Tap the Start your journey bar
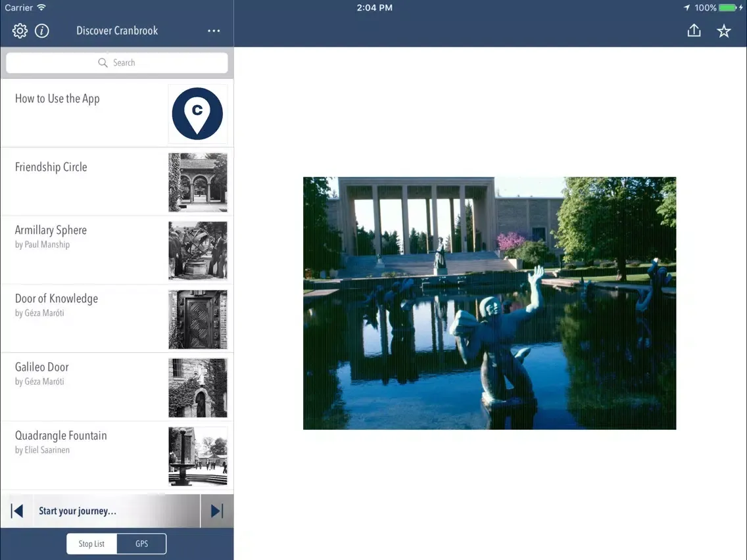The image size is (747, 560). (x=117, y=511)
